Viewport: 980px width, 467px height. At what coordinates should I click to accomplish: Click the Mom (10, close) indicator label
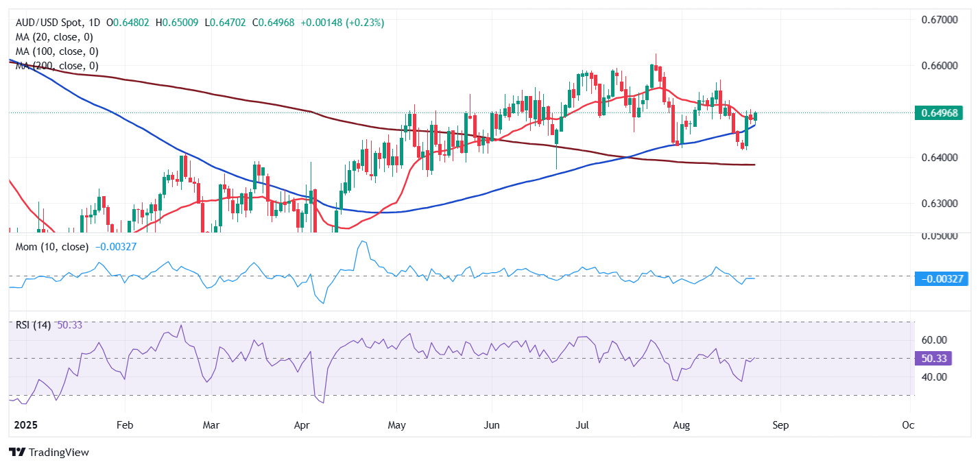coord(52,247)
